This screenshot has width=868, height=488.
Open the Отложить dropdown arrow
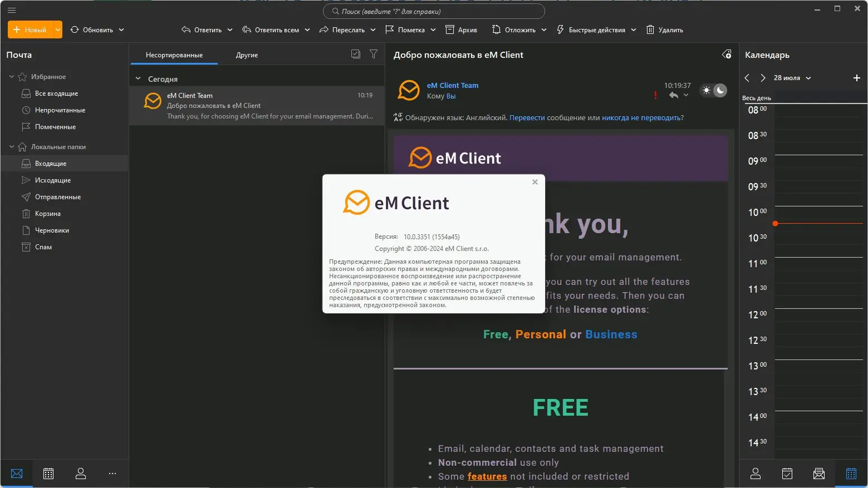point(544,30)
